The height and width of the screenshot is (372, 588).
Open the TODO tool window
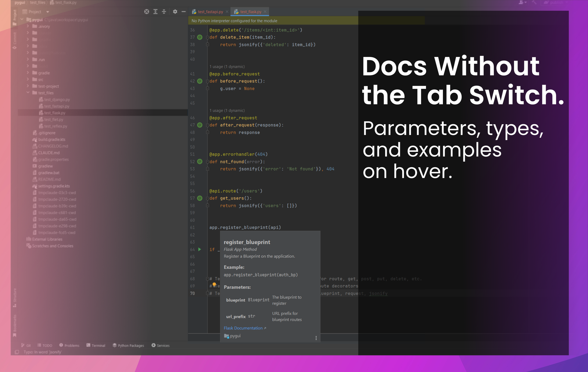[x=45, y=346]
